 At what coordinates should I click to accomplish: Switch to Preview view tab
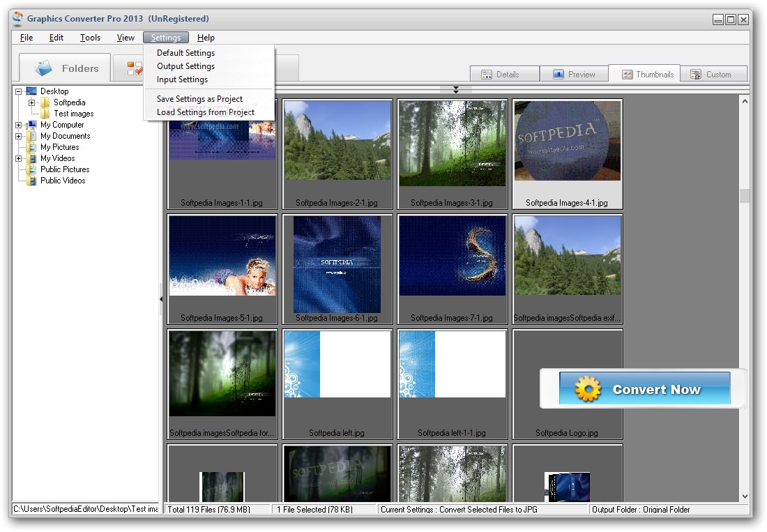pos(574,75)
